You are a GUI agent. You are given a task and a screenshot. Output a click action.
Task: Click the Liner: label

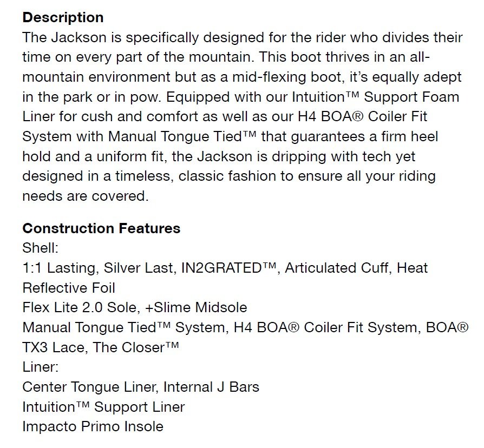point(41,367)
